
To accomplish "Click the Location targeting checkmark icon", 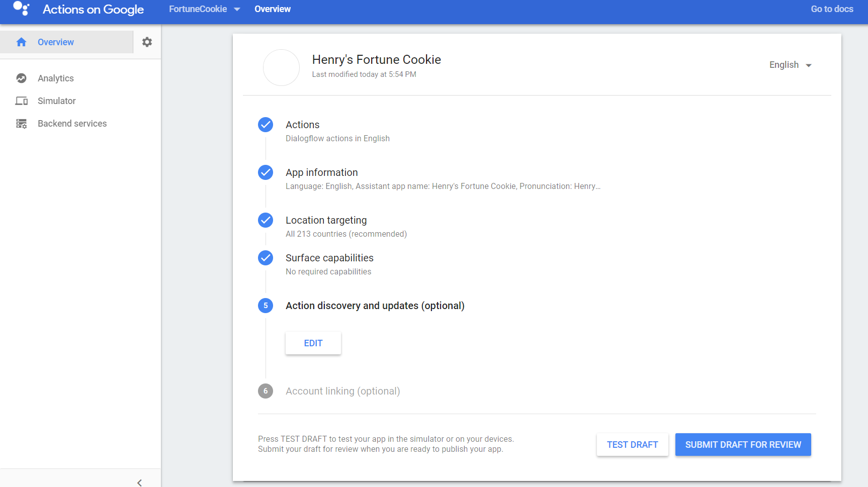I will [x=266, y=220].
